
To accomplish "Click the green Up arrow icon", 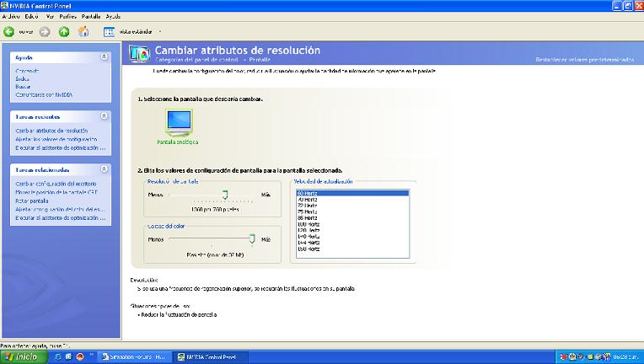I will [x=64, y=32].
